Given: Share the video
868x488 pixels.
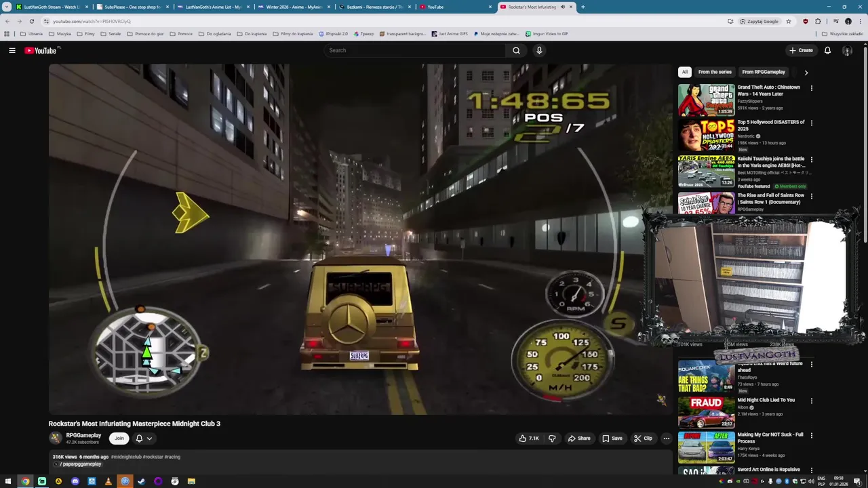Looking at the screenshot, I should pos(579,439).
